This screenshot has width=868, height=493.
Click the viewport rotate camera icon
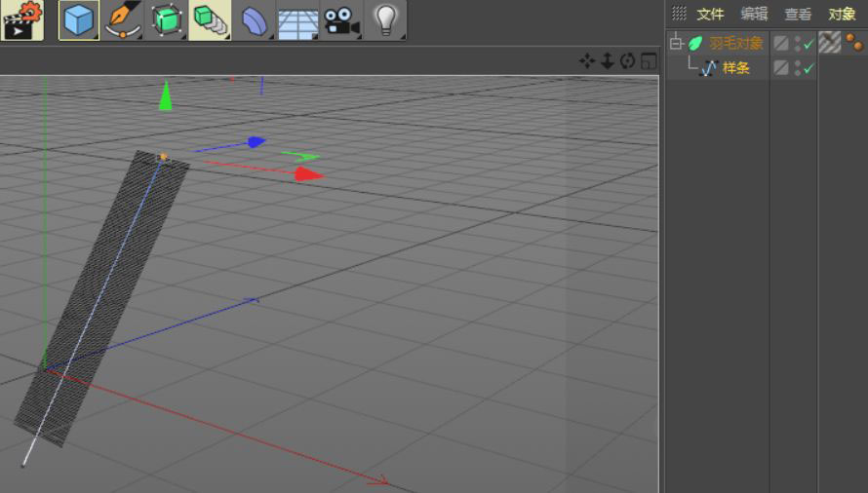tap(627, 60)
